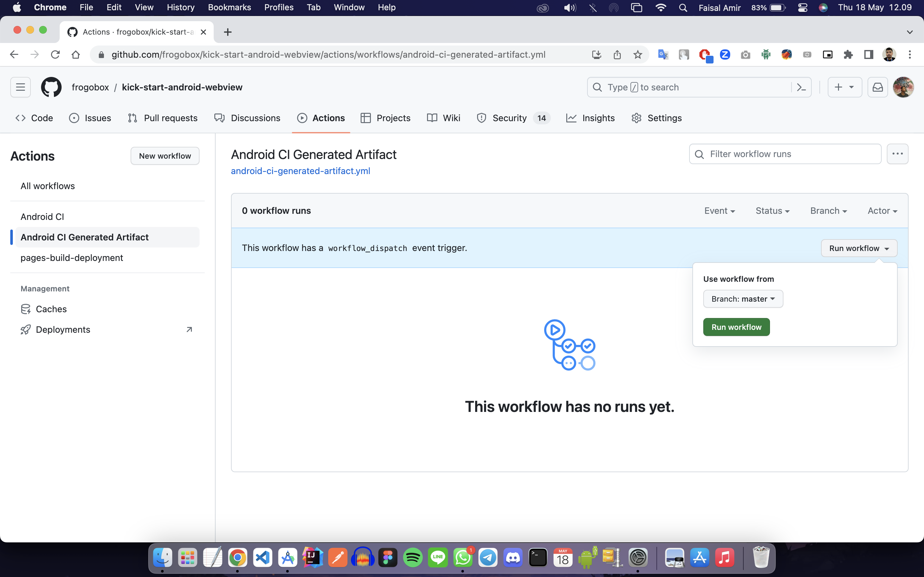Open the android-ci-generated-artifact.yml link

[x=301, y=171]
